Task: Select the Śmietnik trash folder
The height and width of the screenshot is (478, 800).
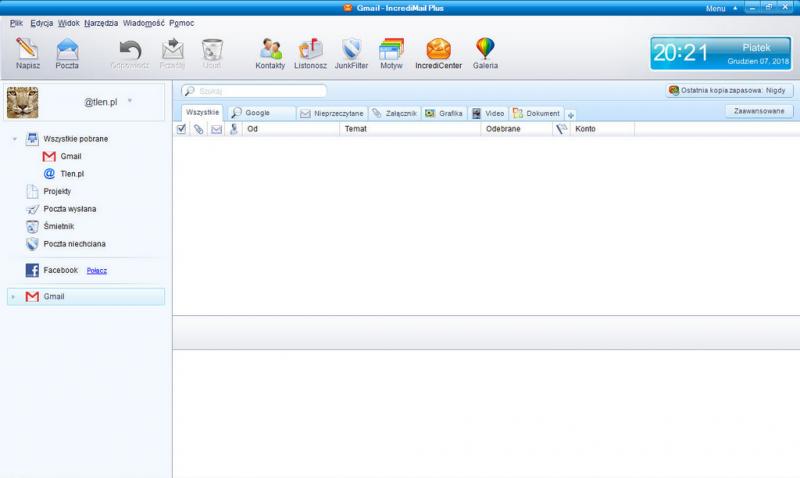Action: pos(58,226)
